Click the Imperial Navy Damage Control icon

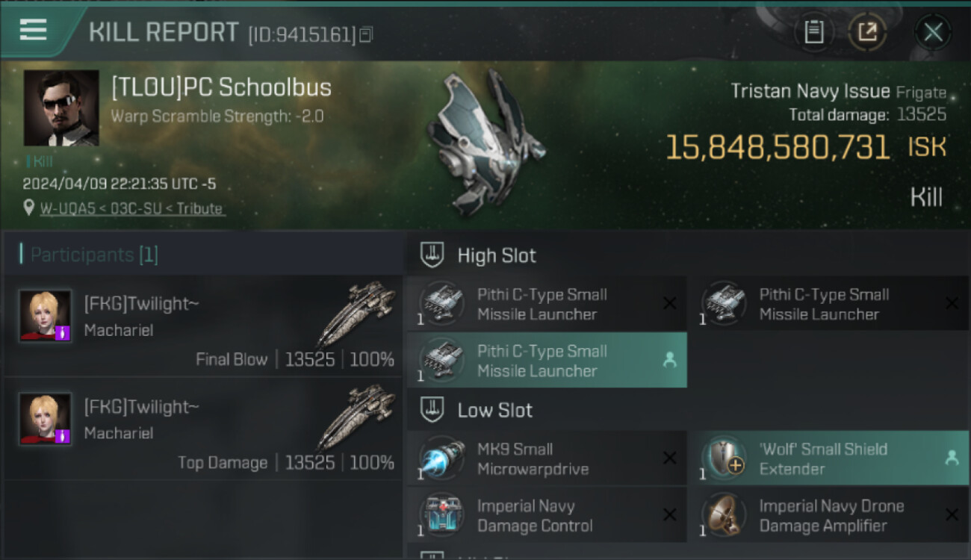(441, 516)
